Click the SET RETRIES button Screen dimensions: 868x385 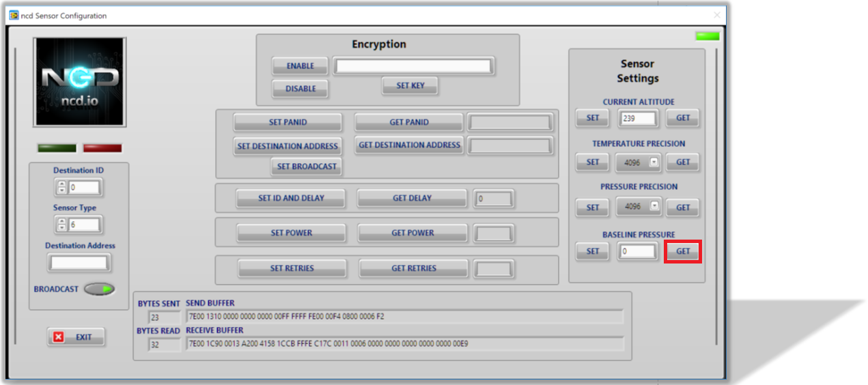pyautogui.click(x=292, y=269)
